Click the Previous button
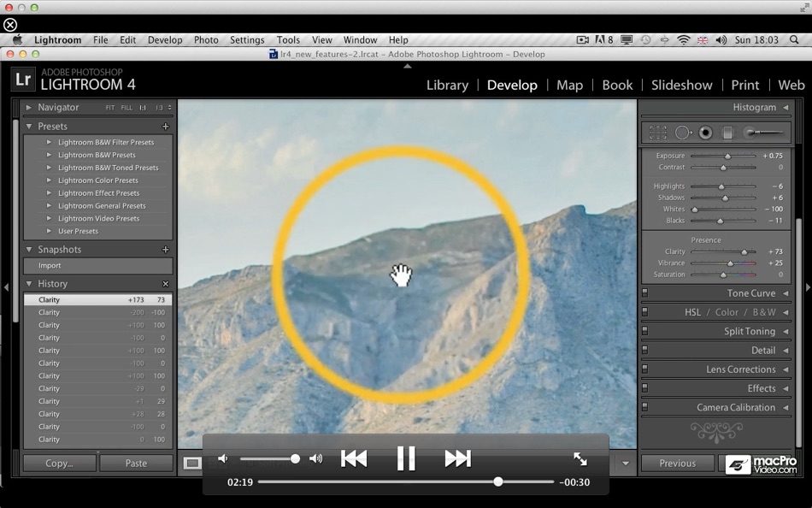This screenshot has width=812, height=508. [x=677, y=463]
